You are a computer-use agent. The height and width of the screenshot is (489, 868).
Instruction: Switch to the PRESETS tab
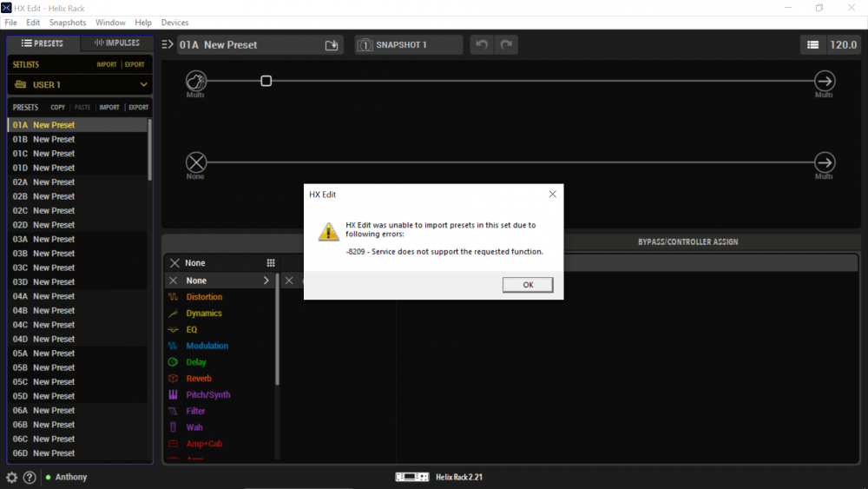(x=43, y=43)
